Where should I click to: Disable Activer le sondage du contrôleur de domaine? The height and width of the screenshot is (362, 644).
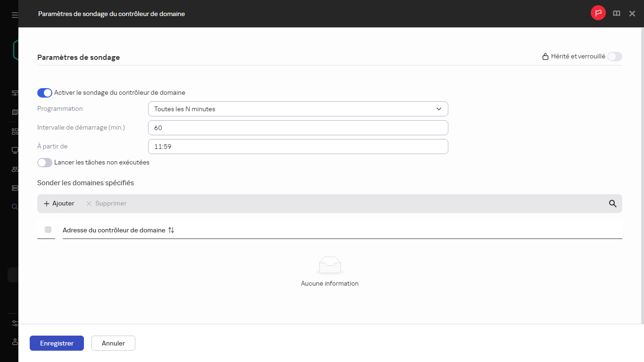pos(45,93)
